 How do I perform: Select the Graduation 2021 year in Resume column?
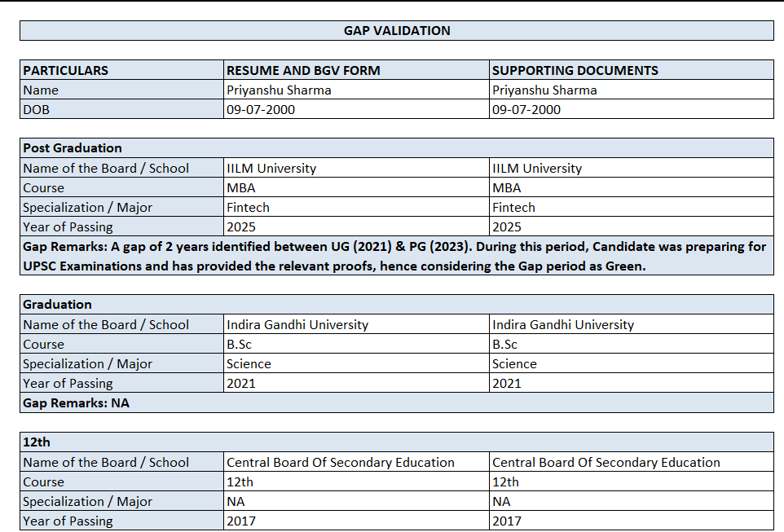[x=356, y=383]
